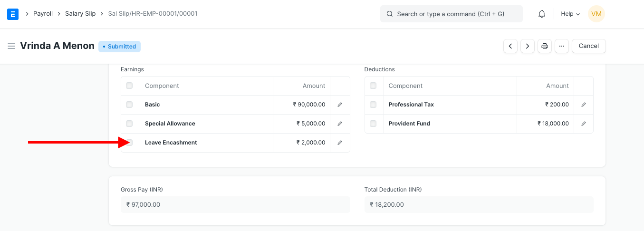Click the print icon button

click(x=545, y=46)
